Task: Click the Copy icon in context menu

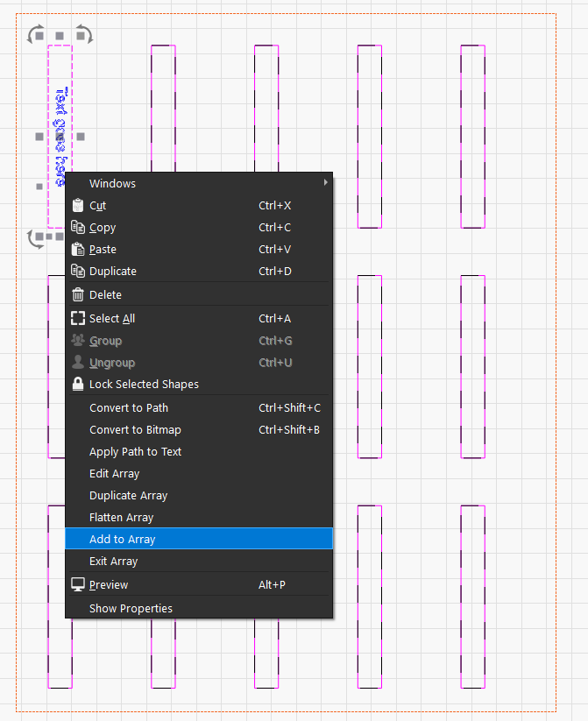Action: 78,228
